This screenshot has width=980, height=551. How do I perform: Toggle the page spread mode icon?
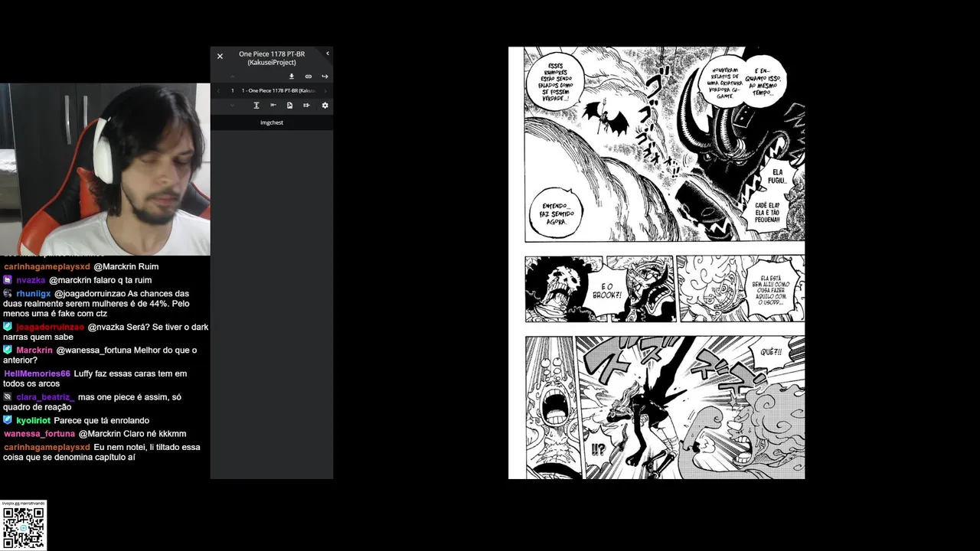click(306, 105)
